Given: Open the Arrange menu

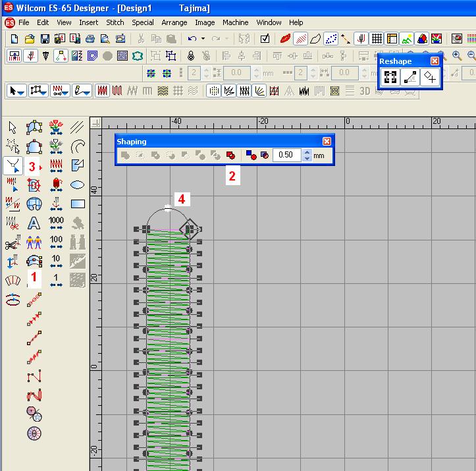Looking at the screenshot, I should coord(174,22).
